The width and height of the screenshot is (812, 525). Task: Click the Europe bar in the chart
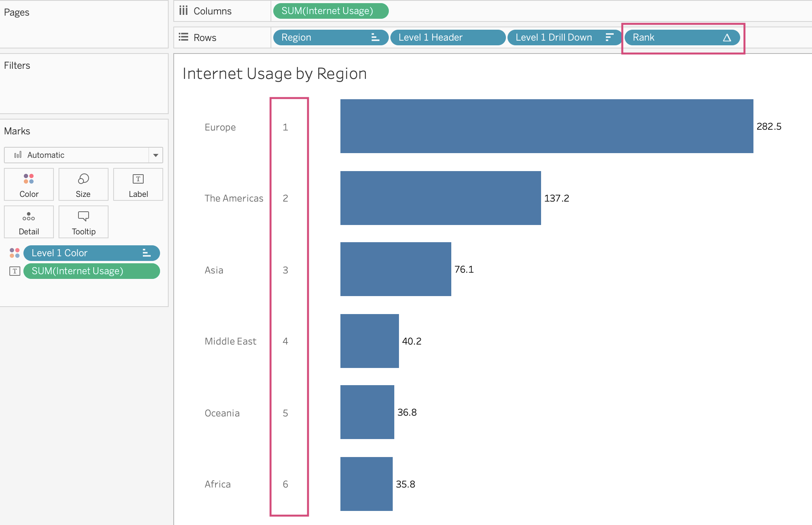547,126
